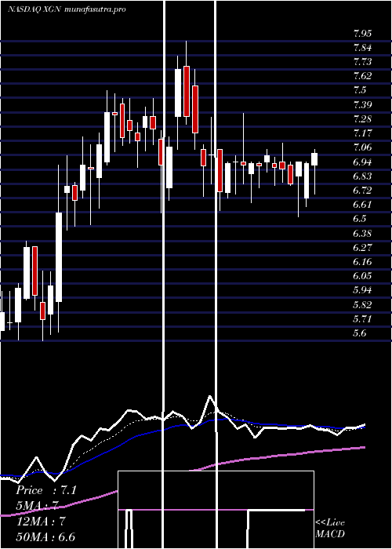392x549 pixels.
Task: Click the 6.16 price axis label
Action: [x=362, y=262]
